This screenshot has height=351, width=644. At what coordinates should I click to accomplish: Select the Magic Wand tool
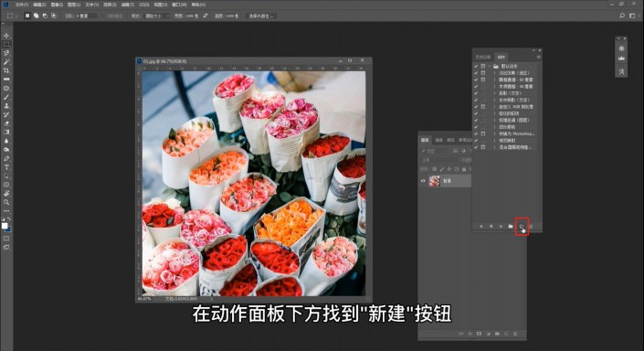point(6,62)
